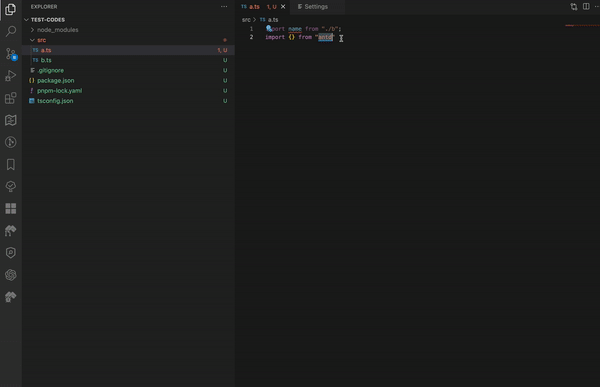This screenshot has width=600, height=387.
Task: Click the minimap code preview at top right
Action: (582, 26)
